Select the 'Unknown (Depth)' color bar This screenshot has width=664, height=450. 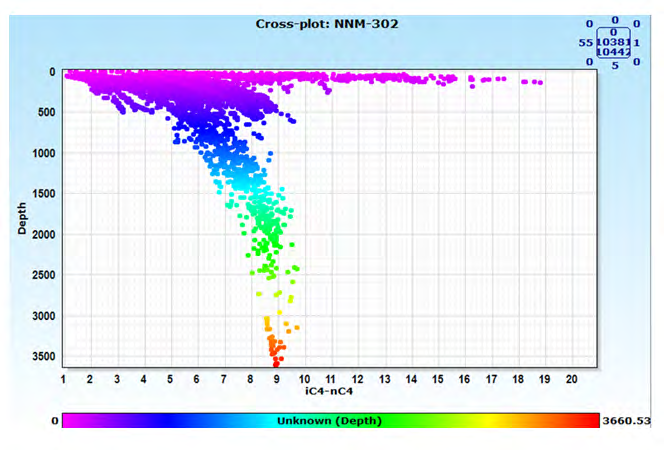(331, 421)
